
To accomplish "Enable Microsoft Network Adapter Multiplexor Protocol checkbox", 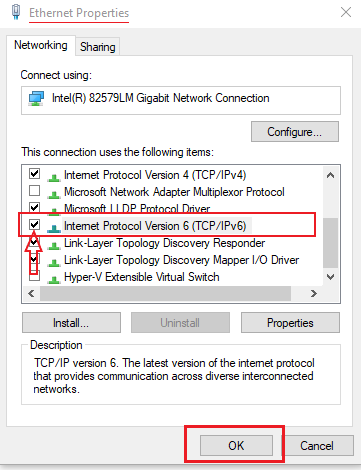I will [35, 191].
